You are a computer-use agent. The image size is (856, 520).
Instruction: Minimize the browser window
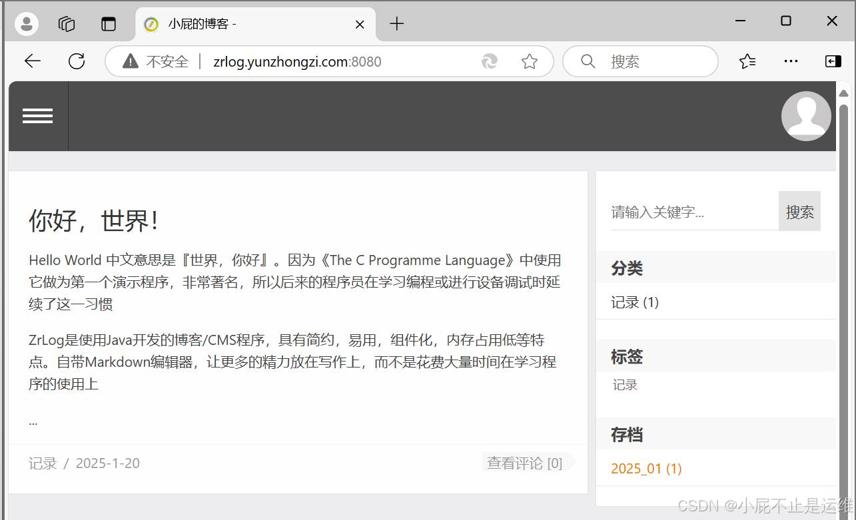click(x=740, y=21)
